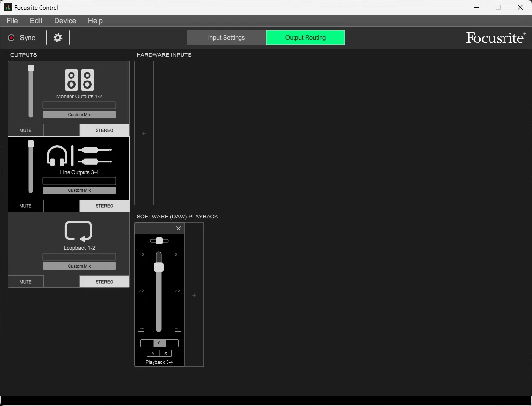Screen dimensions: 532x406
Task: Select the Line Outputs 3-4 headphones icon
Action: 57,156
